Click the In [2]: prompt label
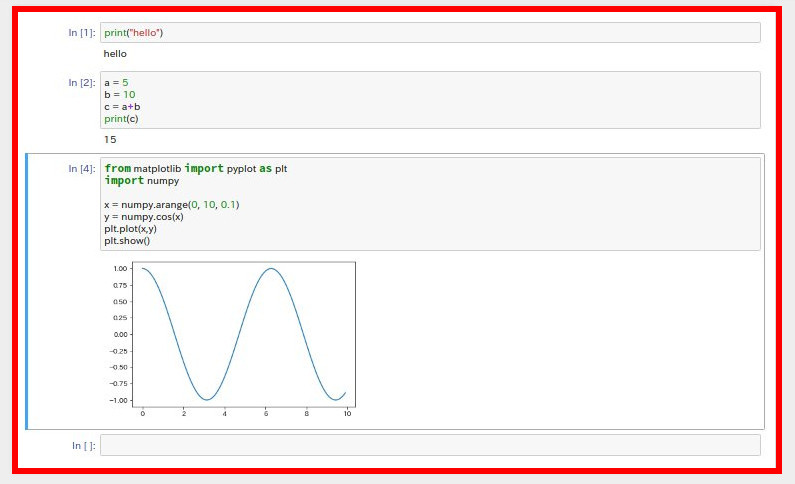This screenshot has width=795, height=484. pyautogui.click(x=82, y=83)
